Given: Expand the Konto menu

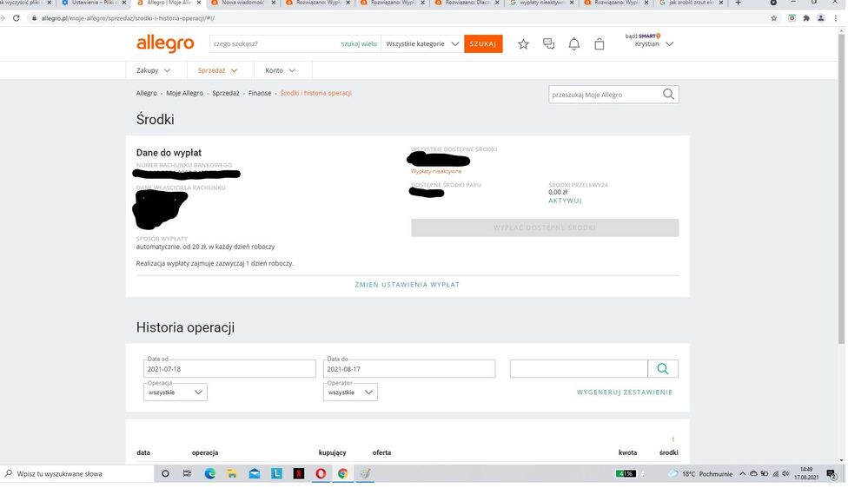Looking at the screenshot, I should [x=280, y=70].
